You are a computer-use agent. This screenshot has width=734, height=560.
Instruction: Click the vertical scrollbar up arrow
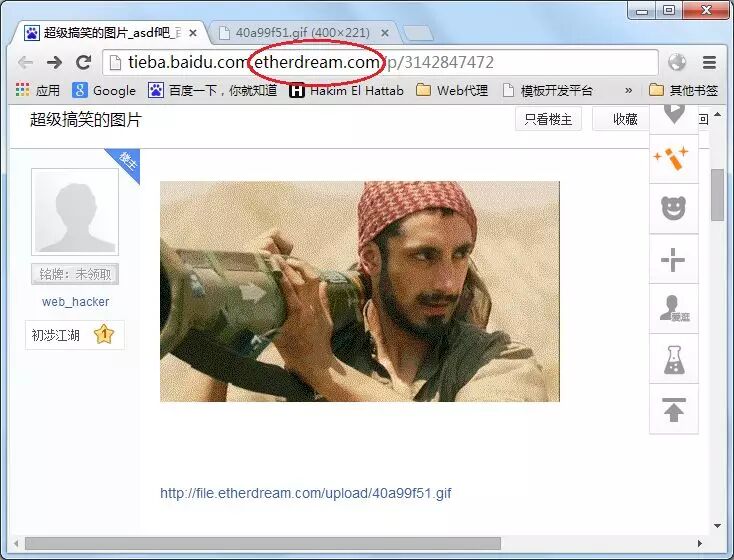tap(717, 114)
